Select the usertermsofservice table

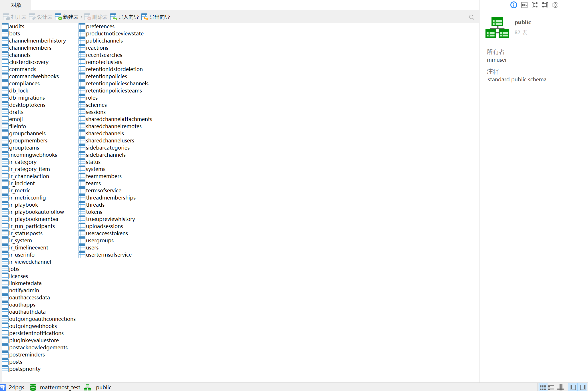coord(109,255)
